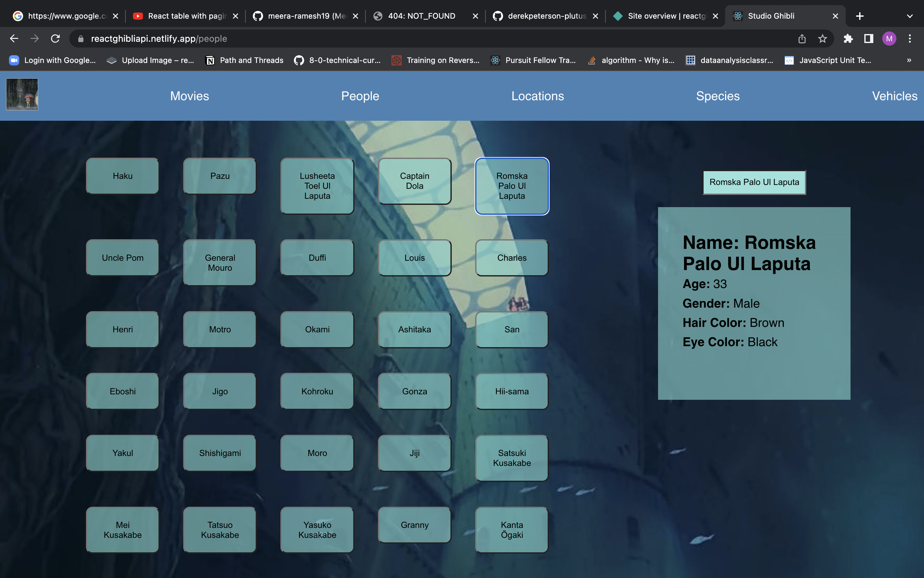The height and width of the screenshot is (578, 924).
Task: Select the Ashitaka button
Action: [415, 329]
